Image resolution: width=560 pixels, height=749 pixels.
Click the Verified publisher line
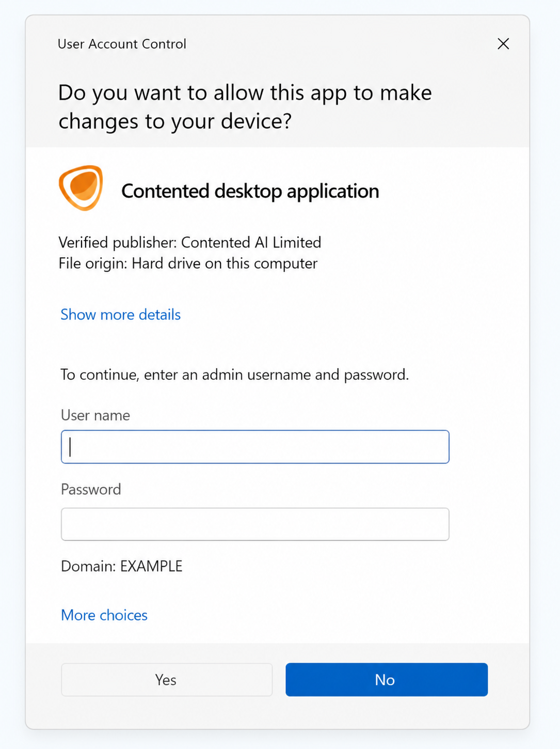190,242
